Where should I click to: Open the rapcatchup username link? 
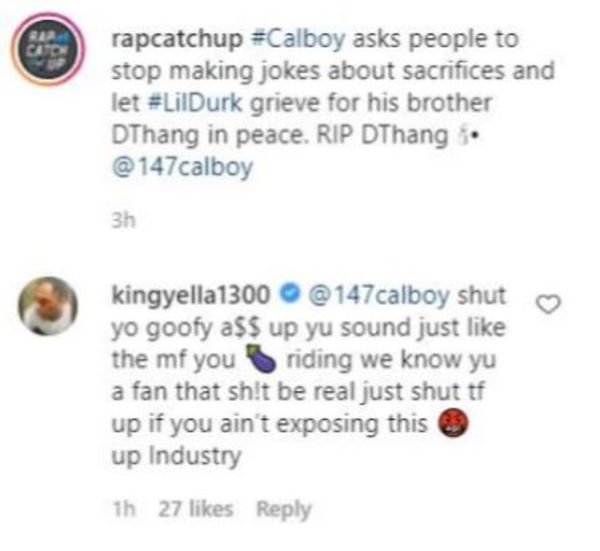(x=177, y=39)
